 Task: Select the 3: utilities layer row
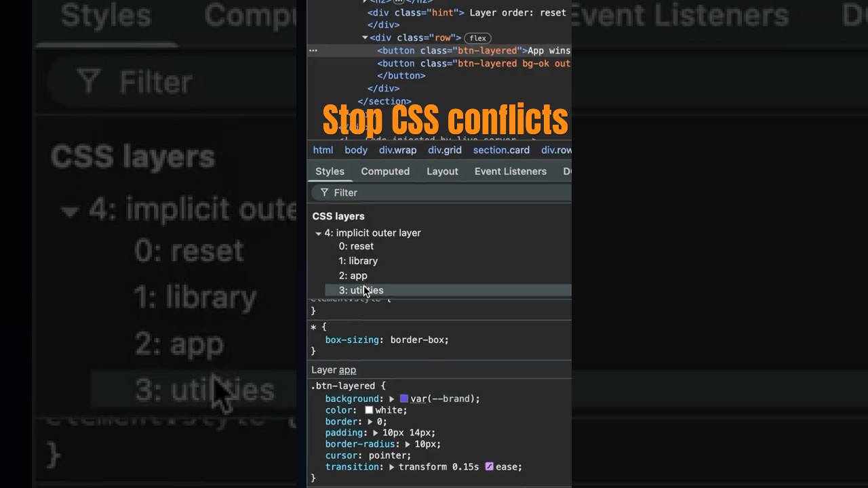(448, 290)
